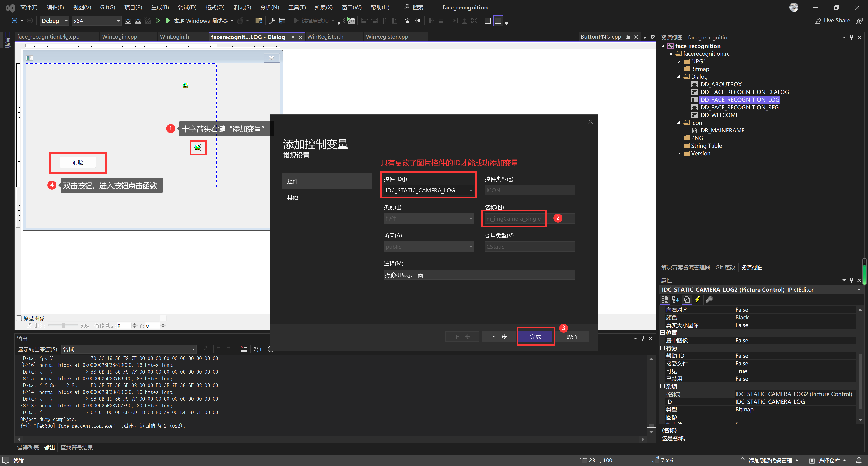This screenshot has height=466, width=868.
Task: Click the Find in Files folder icon
Action: [259, 21]
